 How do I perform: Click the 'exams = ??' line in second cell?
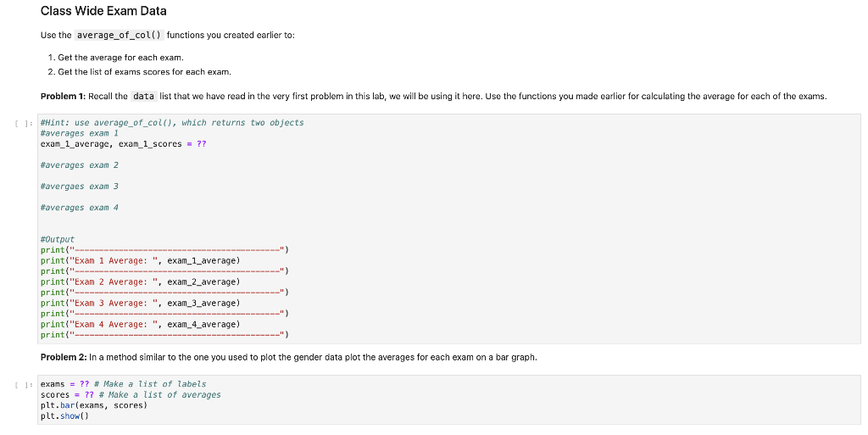pyautogui.click(x=124, y=384)
